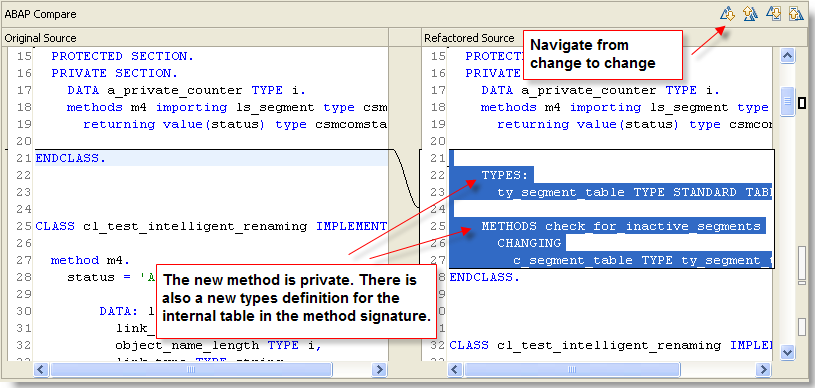Go to the next difference icon
Image resolution: width=815 pixels, height=388 pixels.
click(x=728, y=14)
